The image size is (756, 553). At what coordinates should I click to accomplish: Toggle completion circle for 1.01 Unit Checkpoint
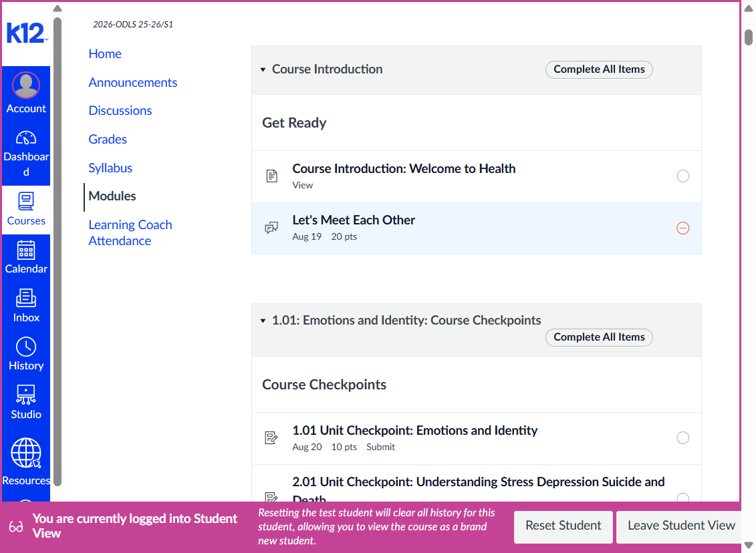(682, 438)
